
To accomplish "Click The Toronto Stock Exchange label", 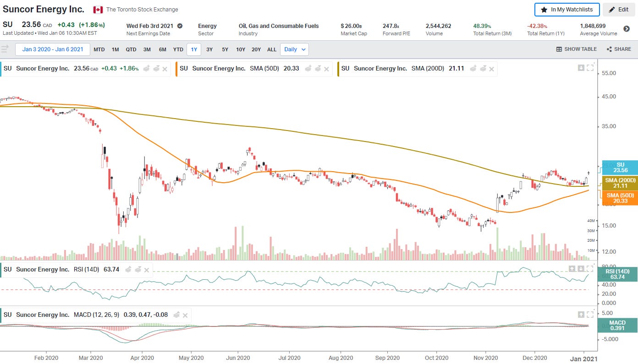I will click(142, 10).
